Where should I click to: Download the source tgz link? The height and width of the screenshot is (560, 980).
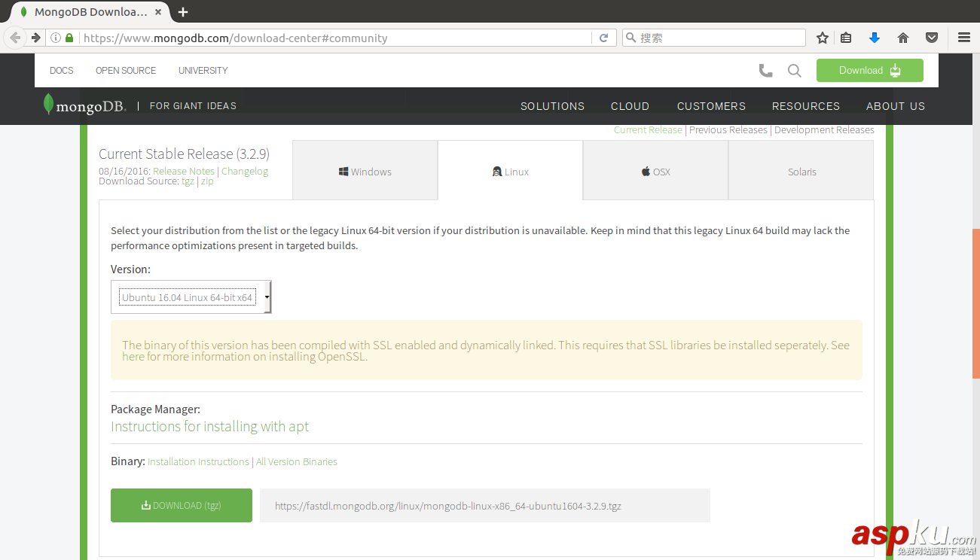tap(188, 181)
